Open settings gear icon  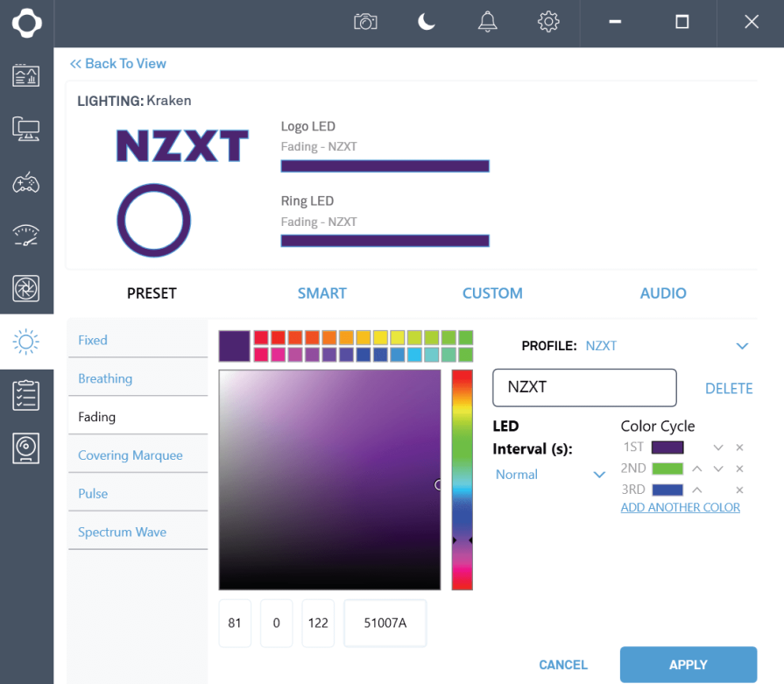click(548, 22)
